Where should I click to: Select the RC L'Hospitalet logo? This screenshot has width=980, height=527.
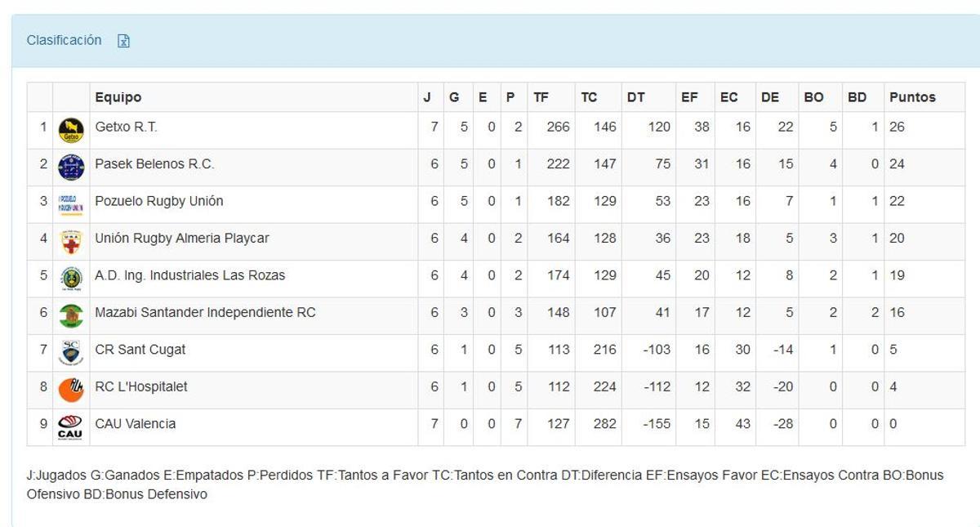point(71,387)
